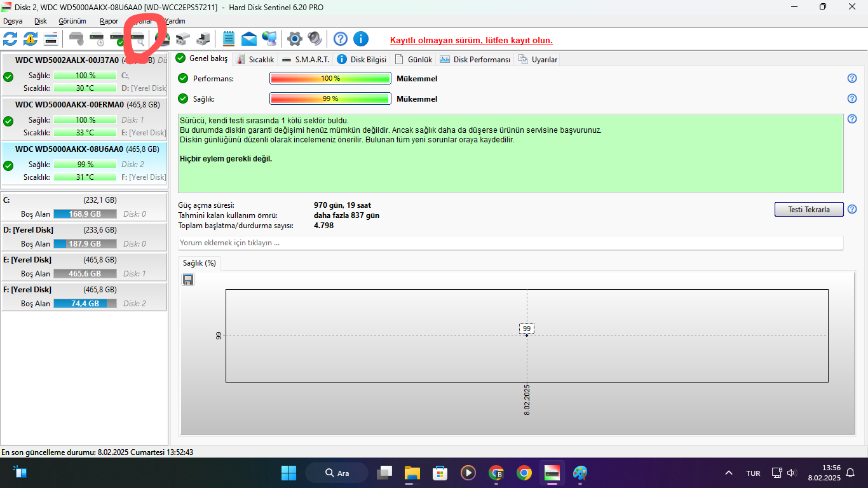Open the Windows Start menu
The height and width of the screenshot is (488, 868).
[x=288, y=473]
